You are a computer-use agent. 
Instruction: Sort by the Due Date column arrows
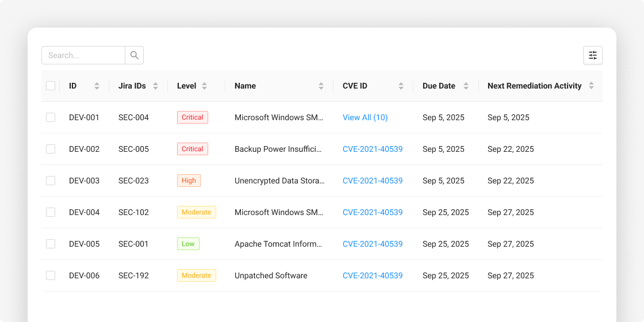pos(466,86)
